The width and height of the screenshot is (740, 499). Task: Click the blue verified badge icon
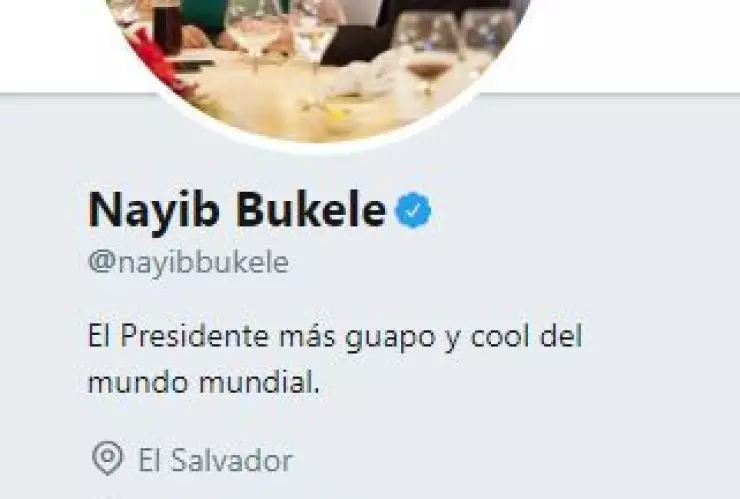point(413,211)
